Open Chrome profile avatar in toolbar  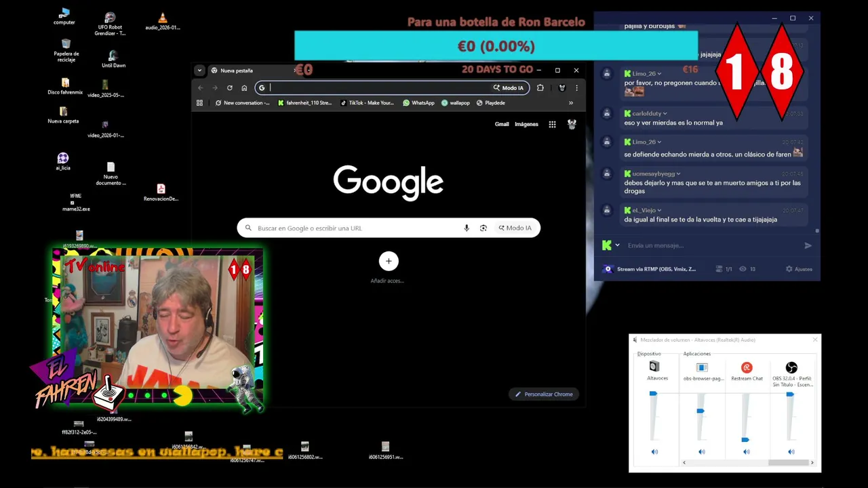tap(561, 87)
